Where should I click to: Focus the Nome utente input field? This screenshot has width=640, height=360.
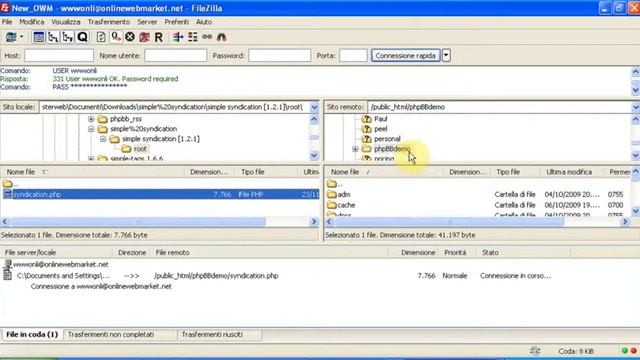click(x=176, y=55)
